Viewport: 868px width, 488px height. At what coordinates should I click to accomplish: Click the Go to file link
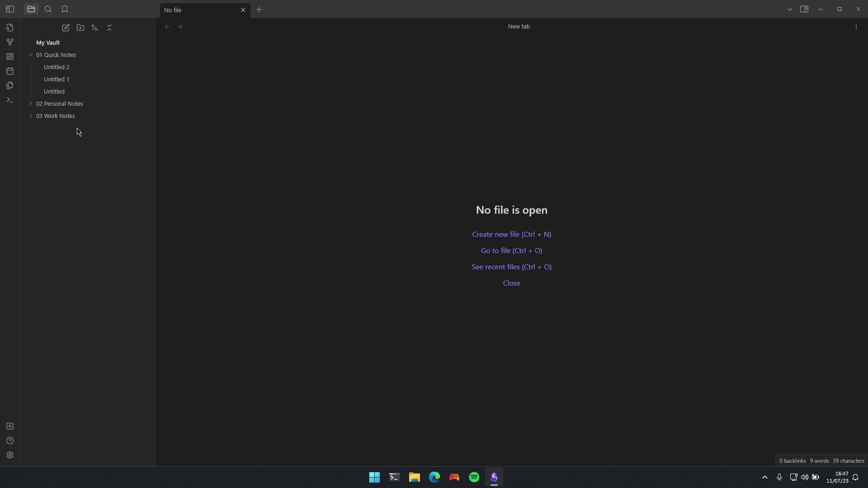(511, 250)
